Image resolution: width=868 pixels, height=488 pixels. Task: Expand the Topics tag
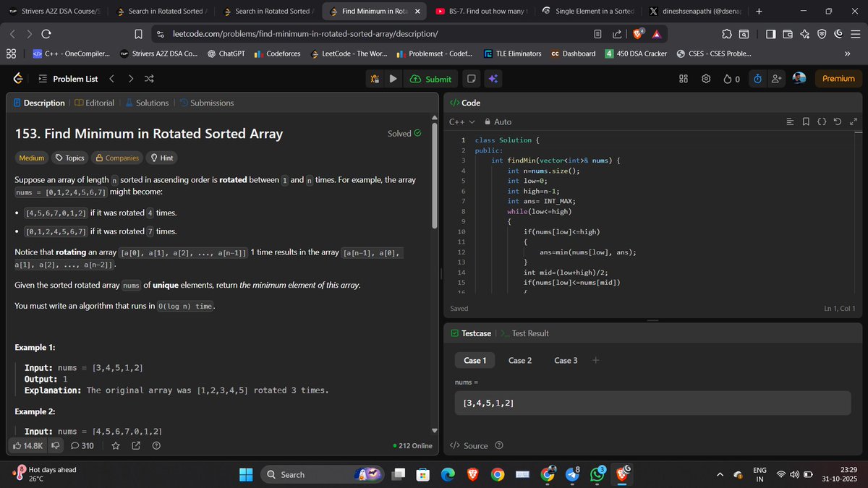[x=70, y=158]
